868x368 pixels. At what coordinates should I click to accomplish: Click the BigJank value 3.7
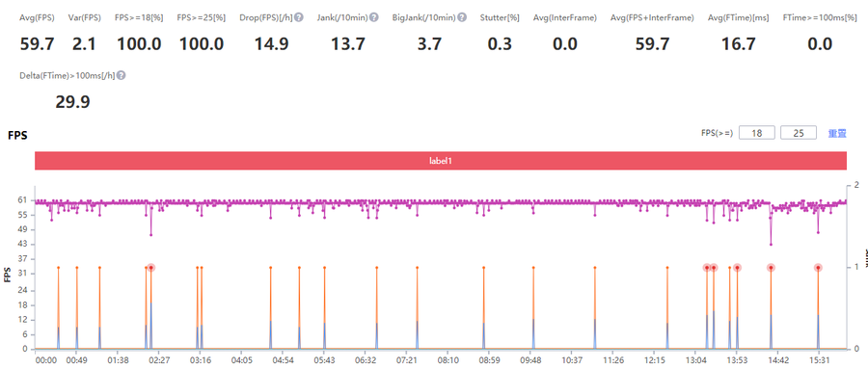coord(429,43)
